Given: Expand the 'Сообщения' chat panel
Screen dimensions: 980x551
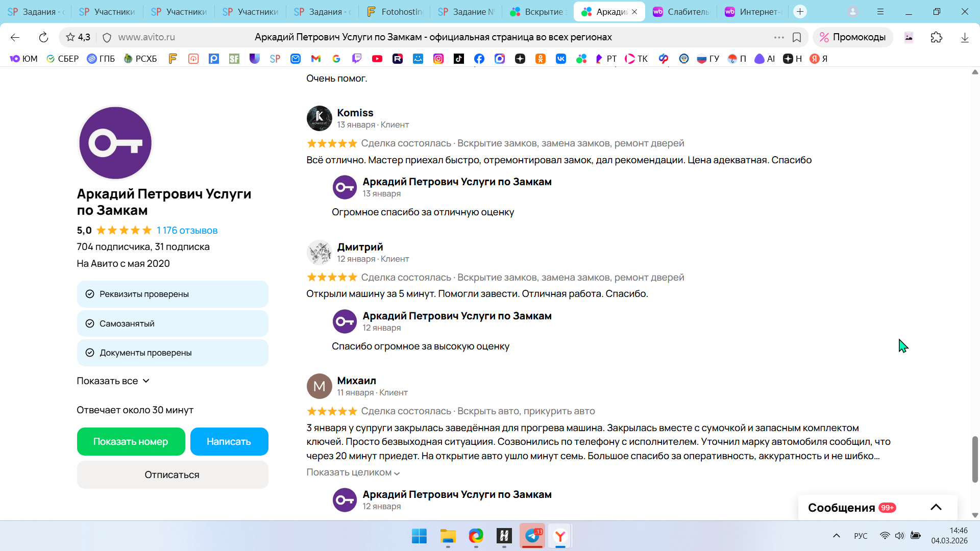Looking at the screenshot, I should point(936,507).
